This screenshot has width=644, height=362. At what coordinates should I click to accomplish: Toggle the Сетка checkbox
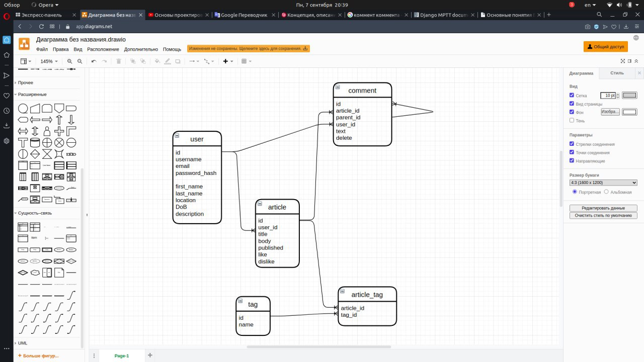pyautogui.click(x=572, y=95)
